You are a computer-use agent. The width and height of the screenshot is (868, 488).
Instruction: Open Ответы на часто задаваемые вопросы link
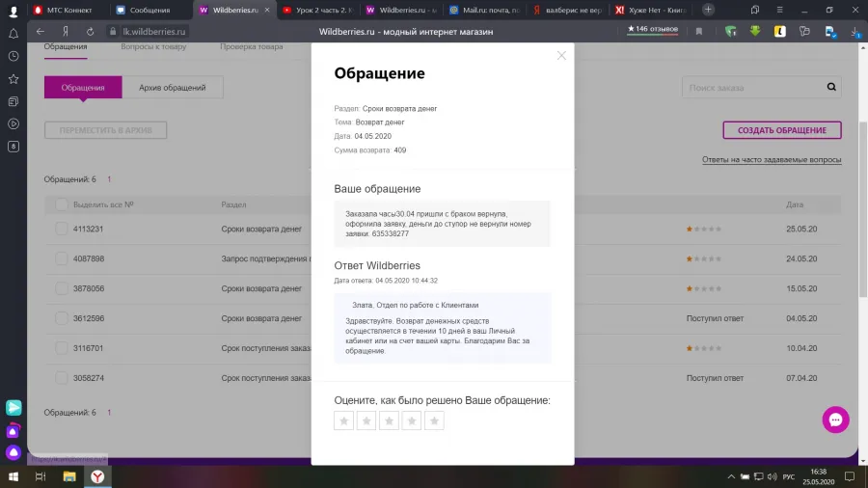(772, 160)
